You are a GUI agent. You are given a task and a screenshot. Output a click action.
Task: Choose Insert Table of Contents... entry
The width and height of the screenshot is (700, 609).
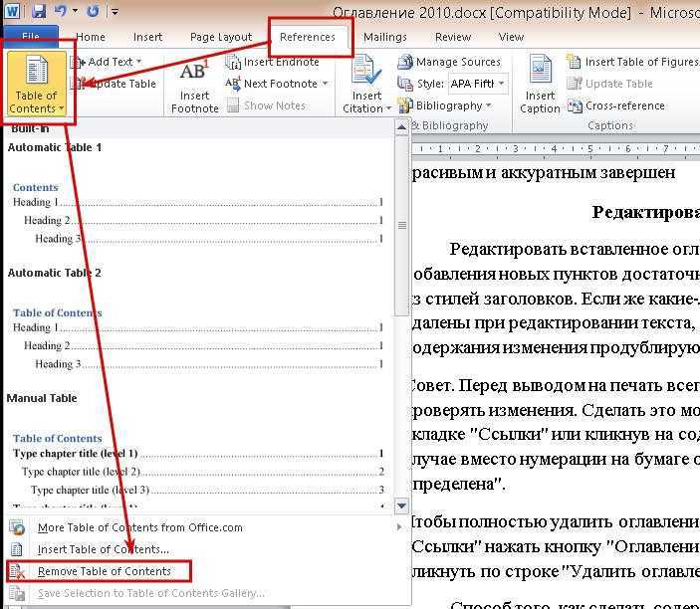tap(104, 549)
